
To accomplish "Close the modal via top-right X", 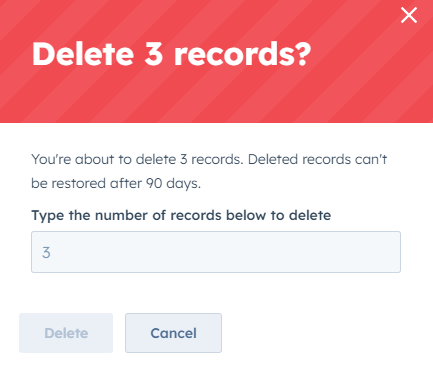I will [409, 15].
